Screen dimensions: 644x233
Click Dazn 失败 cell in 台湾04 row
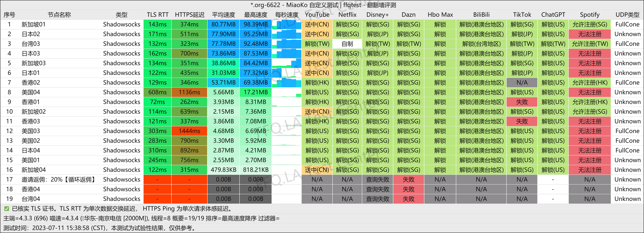coord(408,199)
